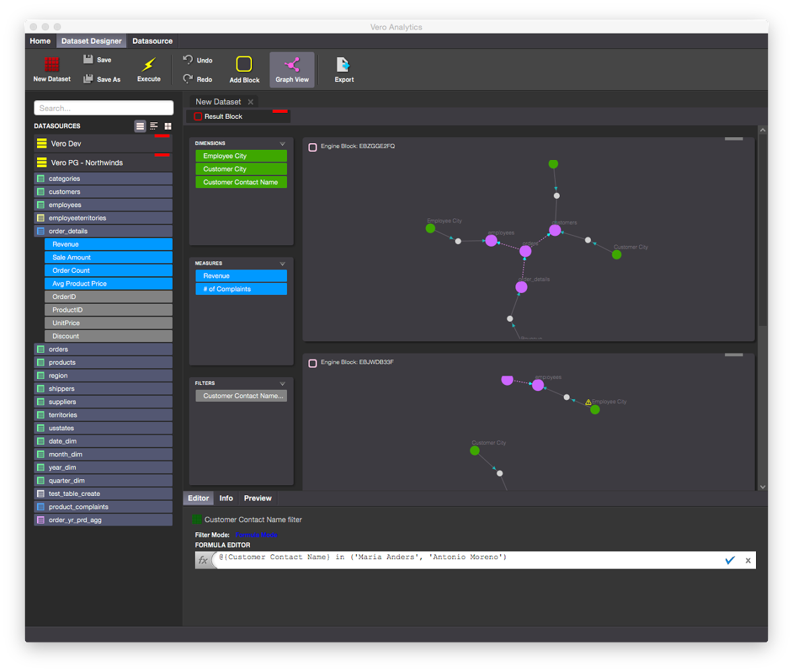
Task: Open the Home tab
Action: click(x=40, y=41)
